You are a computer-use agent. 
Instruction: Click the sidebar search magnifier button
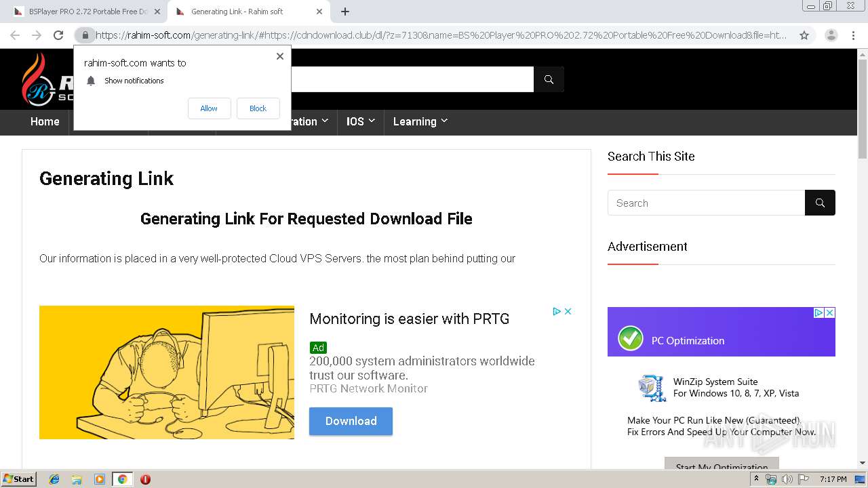pyautogui.click(x=820, y=203)
